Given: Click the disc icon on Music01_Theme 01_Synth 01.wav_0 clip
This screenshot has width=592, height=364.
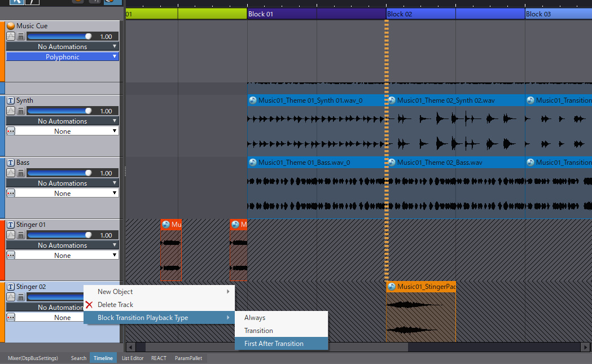Looking at the screenshot, I should click(x=253, y=100).
